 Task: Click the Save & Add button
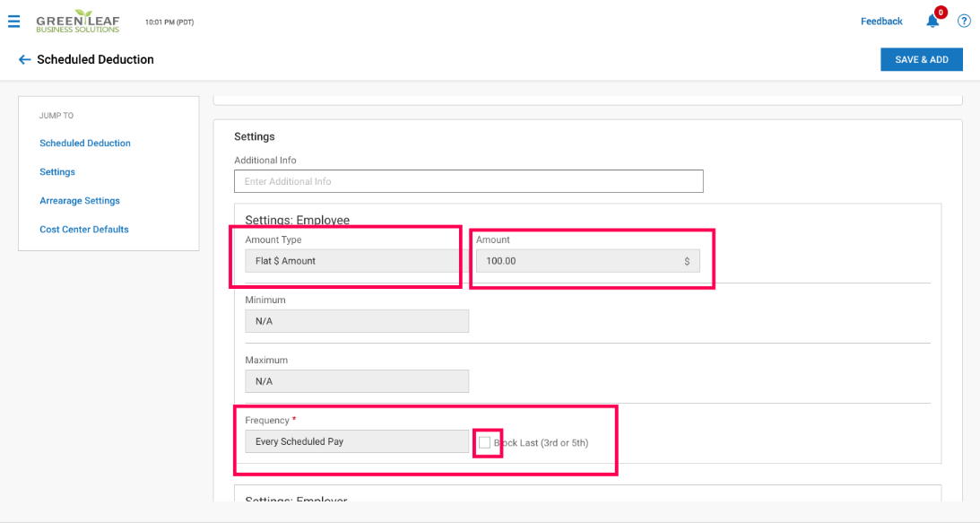pos(921,60)
